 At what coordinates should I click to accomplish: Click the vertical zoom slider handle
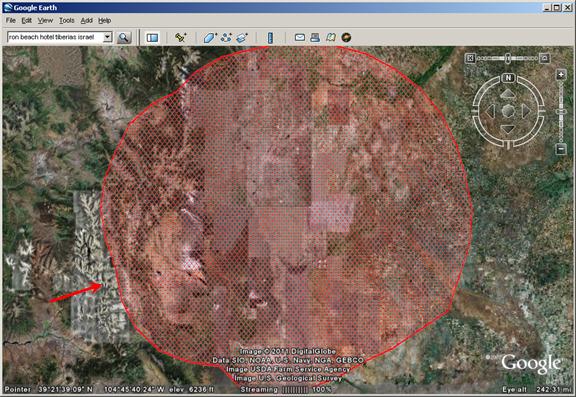[x=561, y=110]
